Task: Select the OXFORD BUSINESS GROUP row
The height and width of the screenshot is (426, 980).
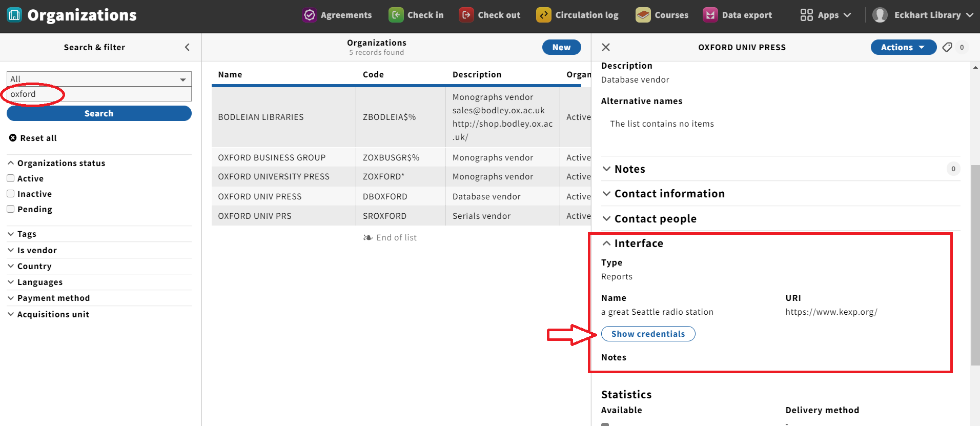Action: click(401, 157)
